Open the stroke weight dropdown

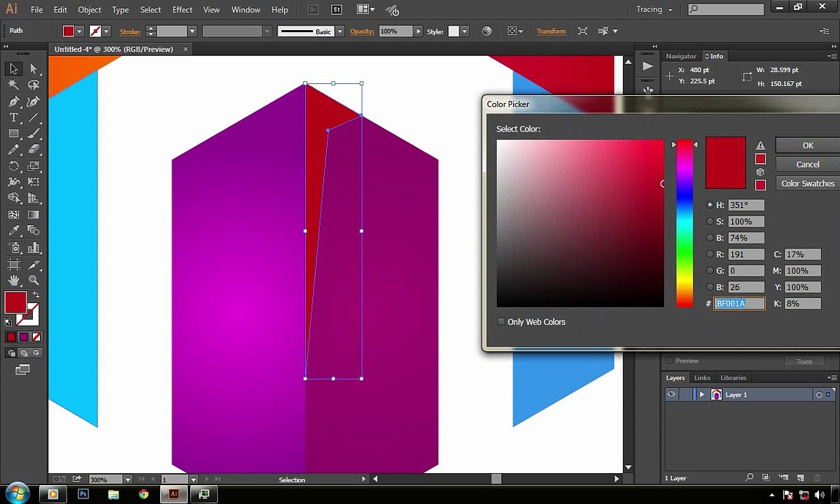[191, 31]
